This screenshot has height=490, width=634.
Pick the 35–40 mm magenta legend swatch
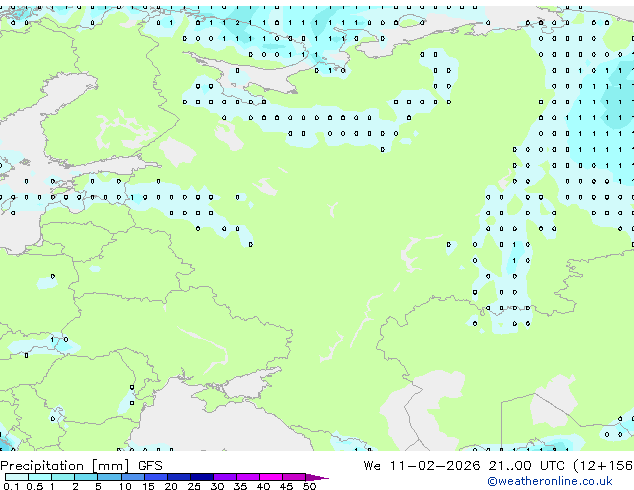[247, 477]
